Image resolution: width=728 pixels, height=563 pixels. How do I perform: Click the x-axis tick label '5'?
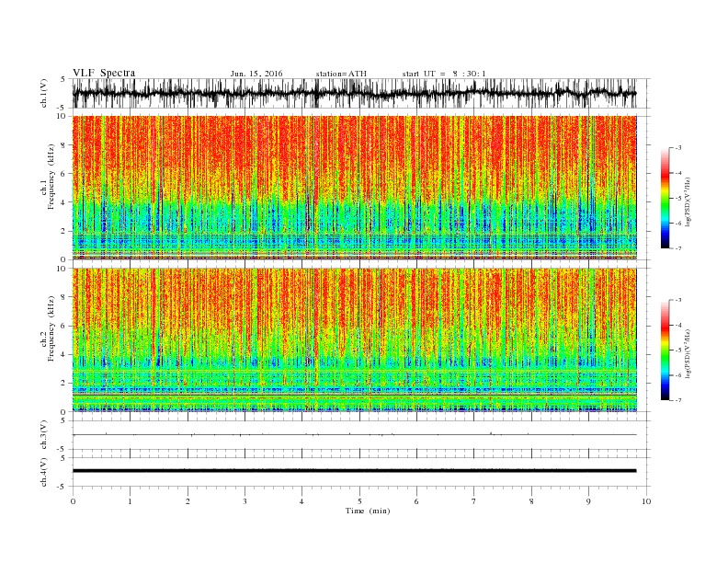(x=359, y=501)
